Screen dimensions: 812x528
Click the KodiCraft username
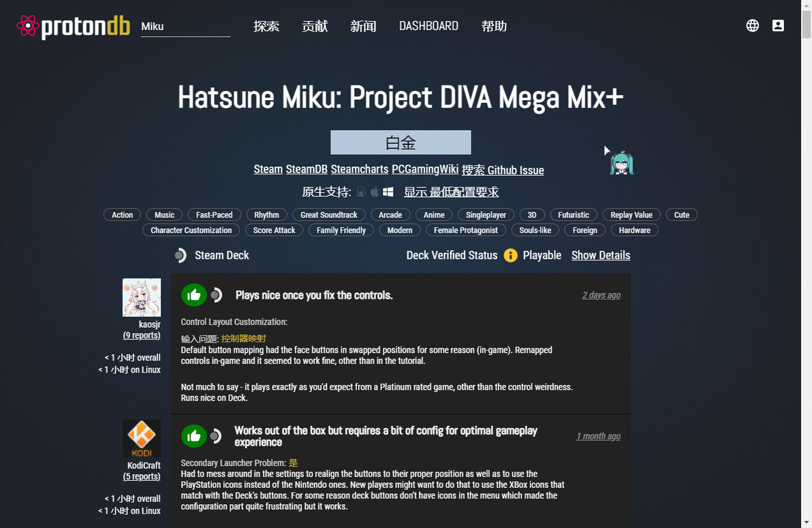(x=144, y=465)
